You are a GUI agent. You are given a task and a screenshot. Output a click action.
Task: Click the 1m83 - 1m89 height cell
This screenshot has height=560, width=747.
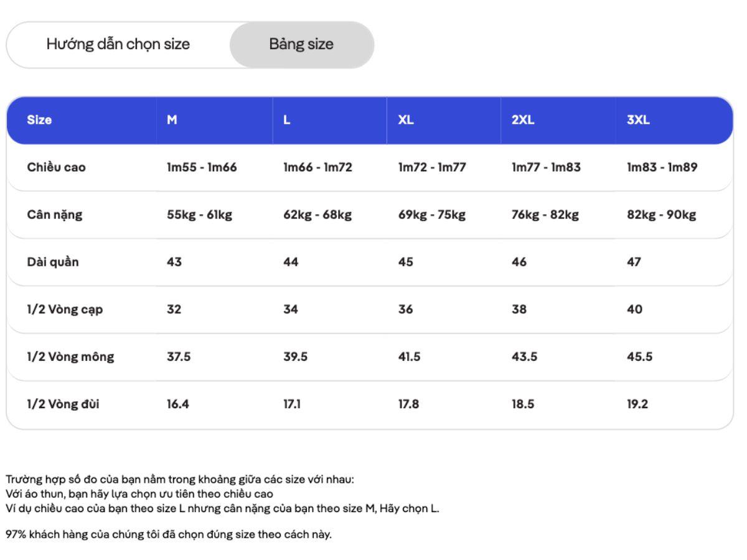662,167
